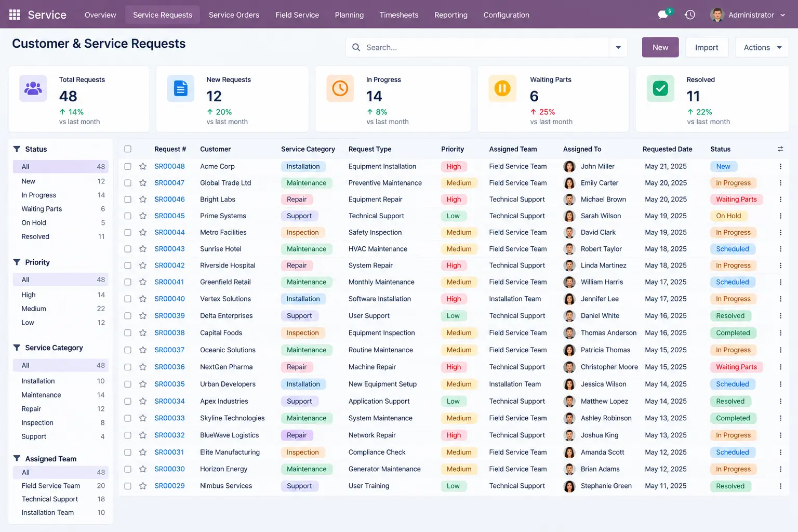Check the box for request SR00048
The image size is (798, 532).
128,166
